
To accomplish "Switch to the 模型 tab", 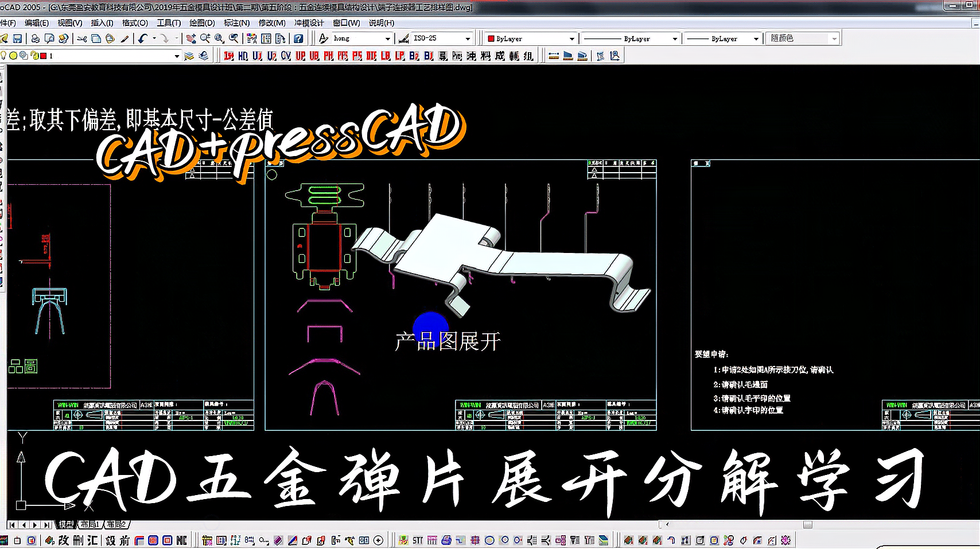I will [x=66, y=524].
